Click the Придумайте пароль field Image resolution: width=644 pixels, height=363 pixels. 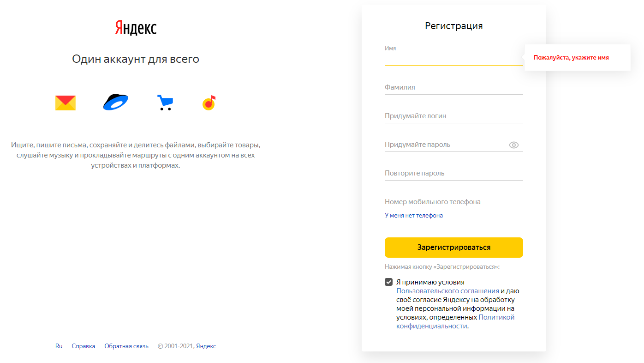[446, 145]
